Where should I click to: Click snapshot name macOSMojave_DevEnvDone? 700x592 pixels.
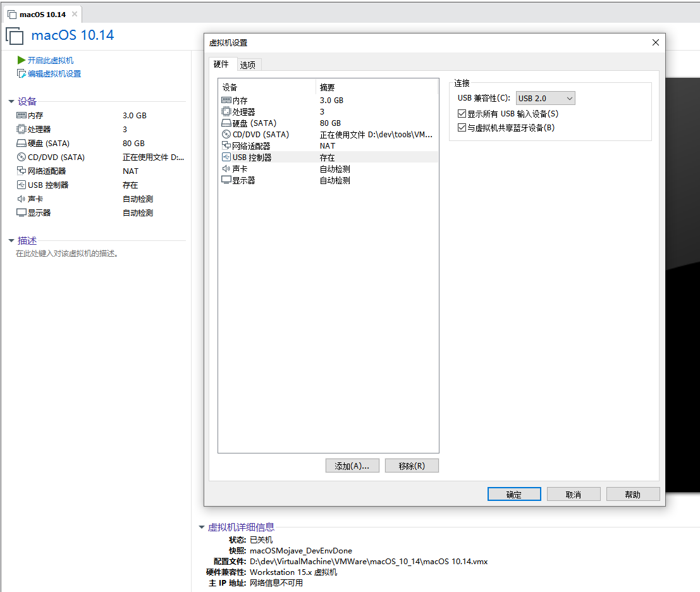pos(301,550)
